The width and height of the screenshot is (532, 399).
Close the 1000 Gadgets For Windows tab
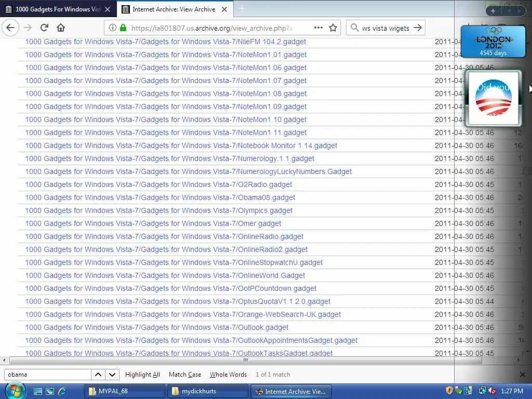pos(108,9)
